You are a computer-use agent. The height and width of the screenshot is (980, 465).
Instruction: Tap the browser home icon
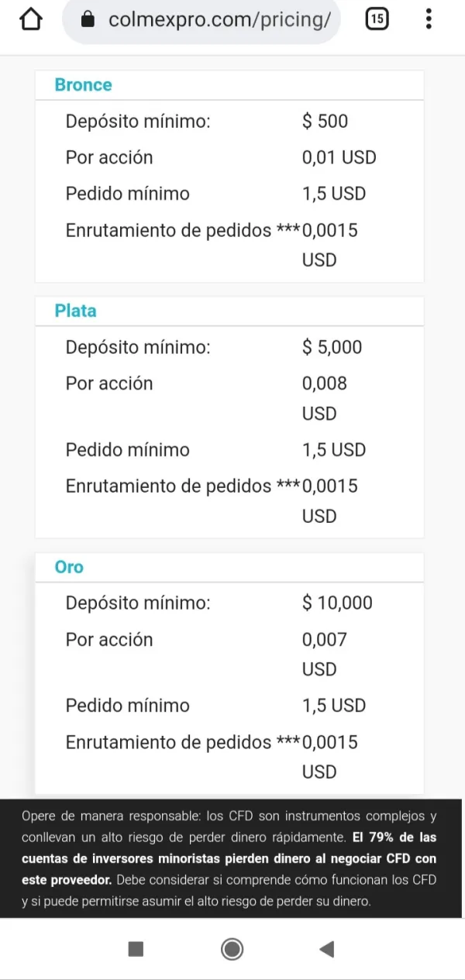pos(29,20)
